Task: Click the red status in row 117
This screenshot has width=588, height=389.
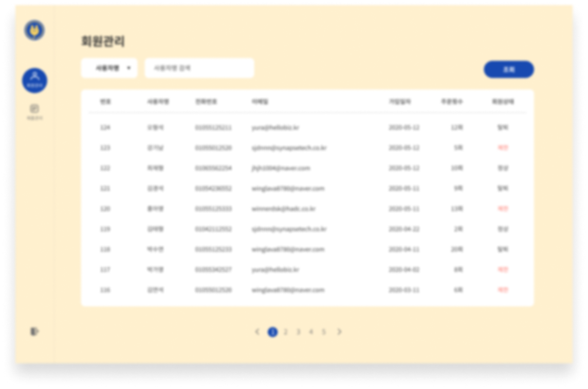Action: [503, 269]
